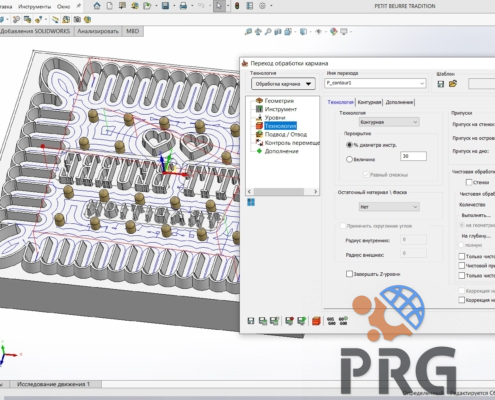Click the Hide/Show Items eye icon

point(318,32)
